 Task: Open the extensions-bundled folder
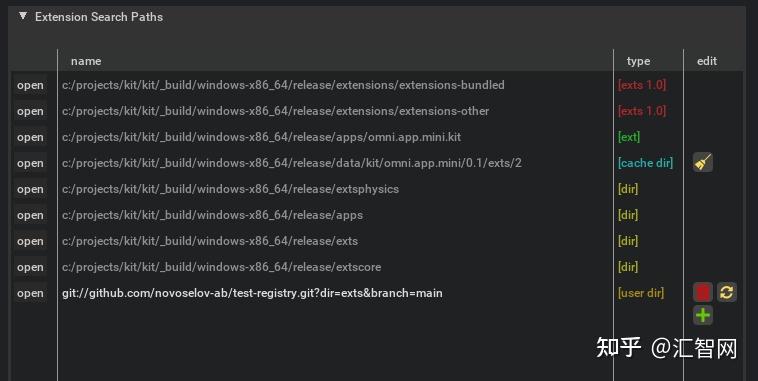pyautogui.click(x=30, y=85)
